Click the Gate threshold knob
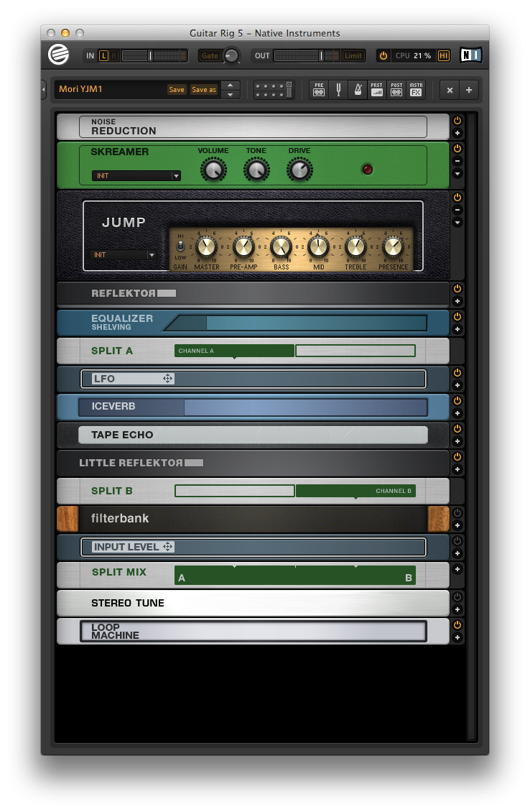This screenshot has width=530, height=812. tap(231, 55)
